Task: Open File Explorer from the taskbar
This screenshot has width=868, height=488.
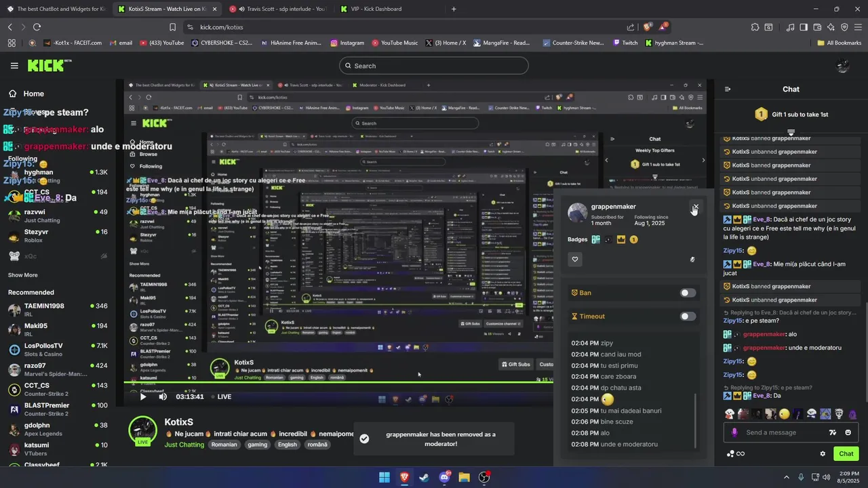Action: tap(464, 477)
